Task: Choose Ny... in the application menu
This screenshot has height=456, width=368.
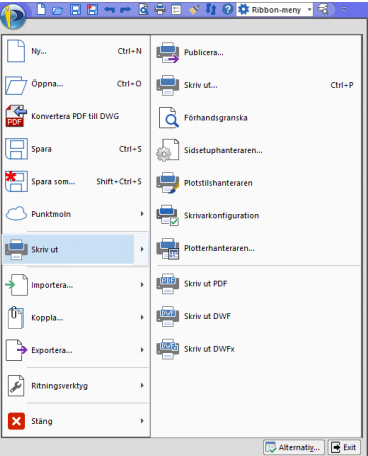Action: [x=76, y=51]
